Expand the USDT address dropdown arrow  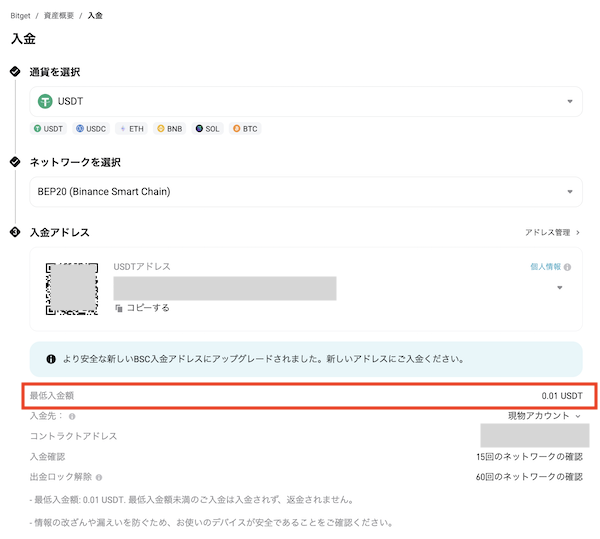tap(559, 288)
